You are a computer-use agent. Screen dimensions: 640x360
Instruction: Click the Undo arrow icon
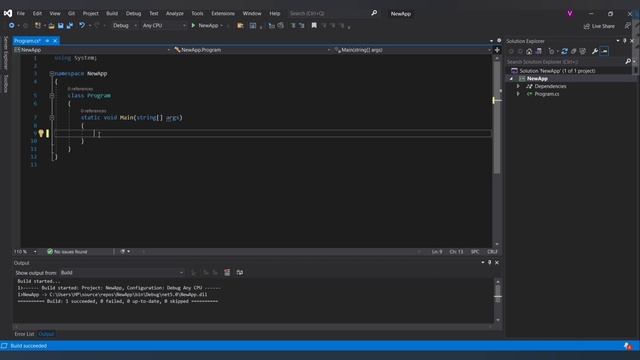click(x=82, y=25)
